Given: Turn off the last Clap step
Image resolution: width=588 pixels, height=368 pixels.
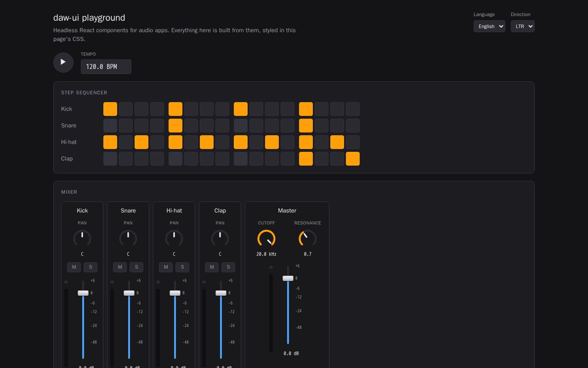Looking at the screenshot, I should pos(353,159).
